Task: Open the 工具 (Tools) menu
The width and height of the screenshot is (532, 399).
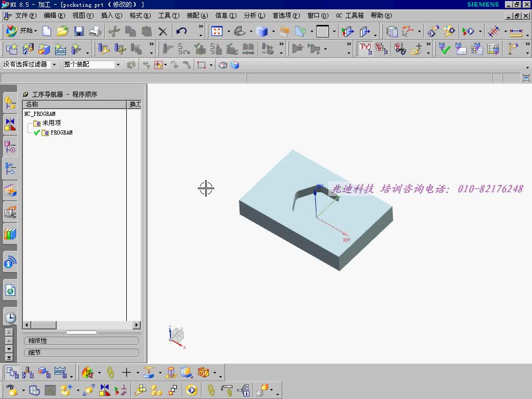Action: [x=169, y=16]
